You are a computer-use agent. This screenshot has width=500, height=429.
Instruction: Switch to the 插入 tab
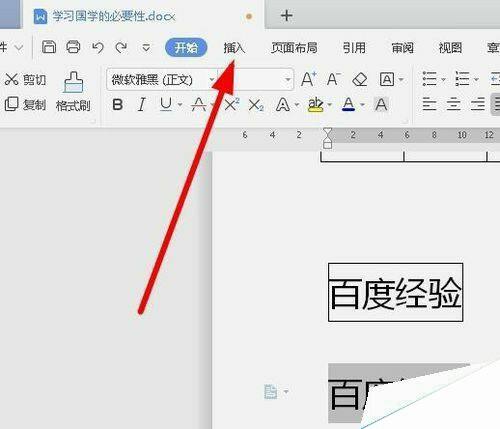tap(234, 48)
